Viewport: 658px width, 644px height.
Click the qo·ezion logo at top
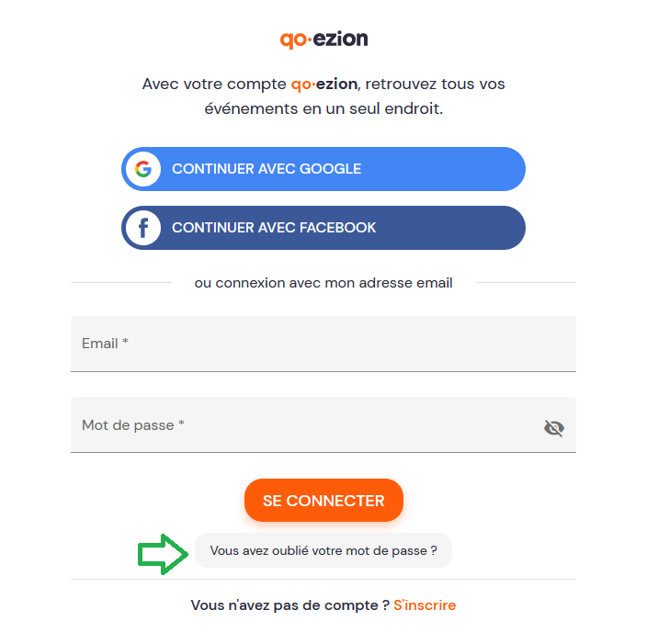coord(323,40)
